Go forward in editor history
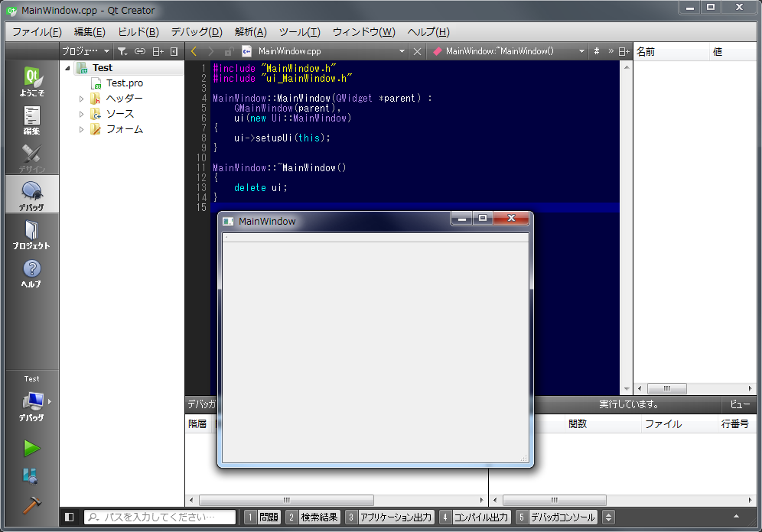Viewport: 762px width, 532px height. pyautogui.click(x=210, y=51)
